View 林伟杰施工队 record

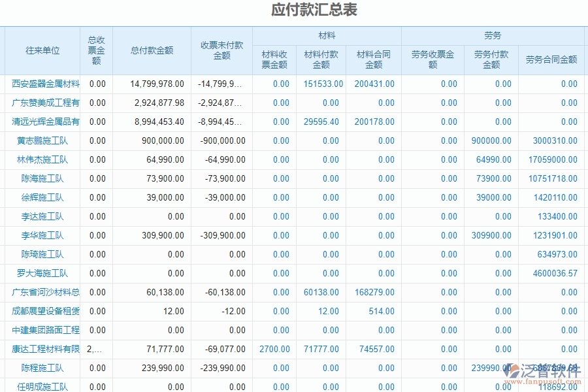(39, 159)
